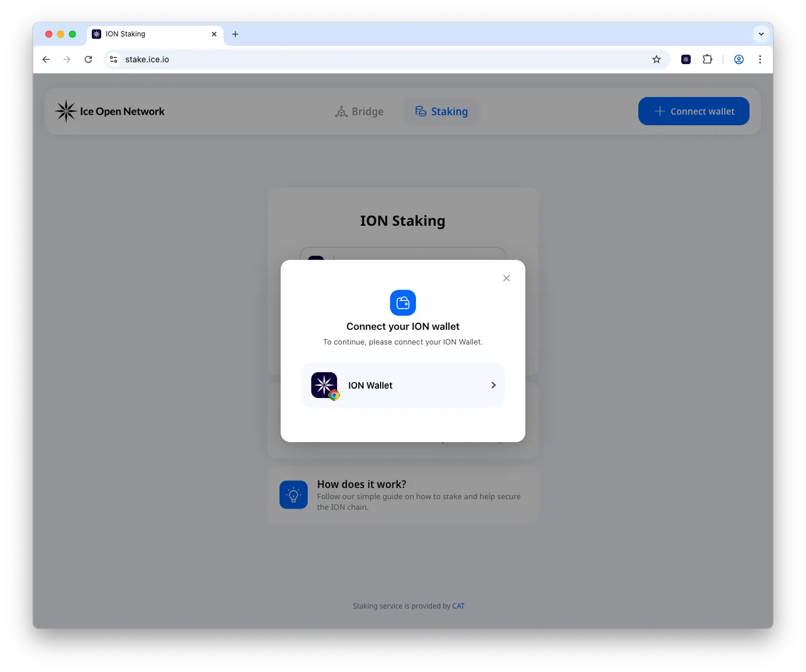Open the How does it work guide
This screenshot has width=806, height=672.
(403, 495)
